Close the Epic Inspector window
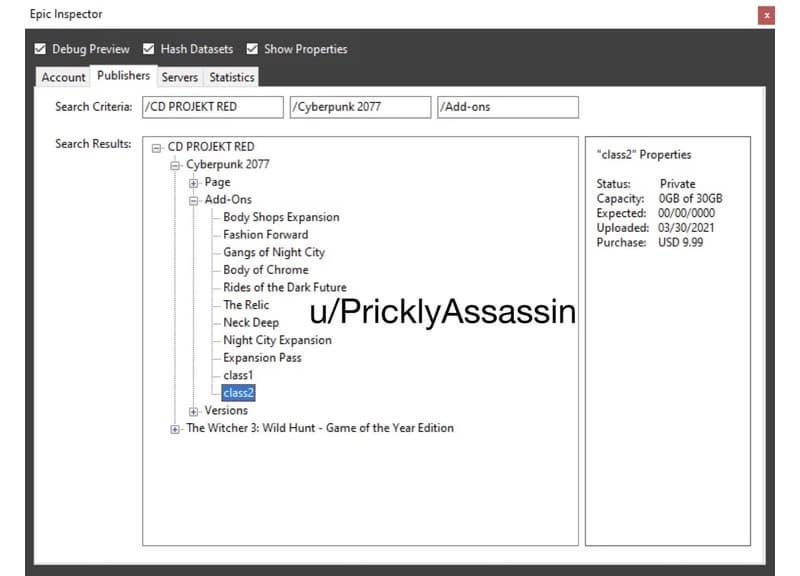 coord(766,15)
